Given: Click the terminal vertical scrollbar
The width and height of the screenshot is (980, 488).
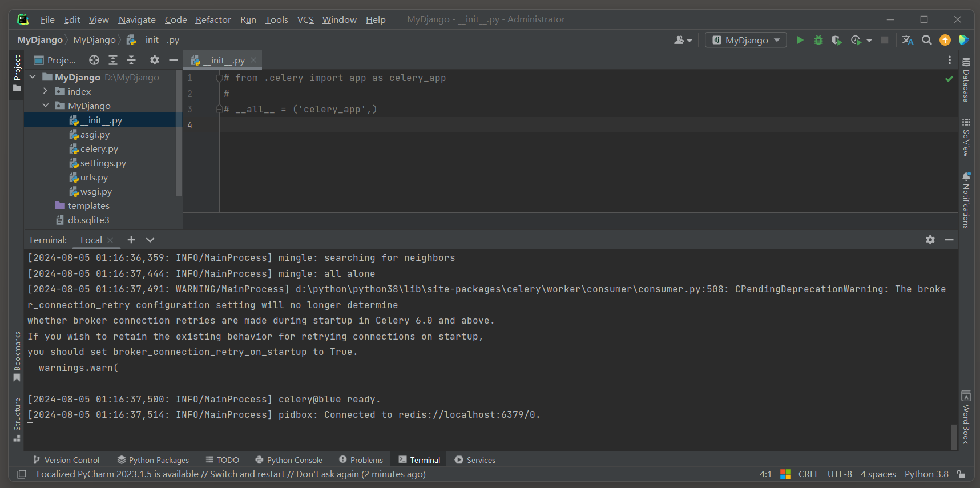Looking at the screenshot, I should (x=954, y=437).
